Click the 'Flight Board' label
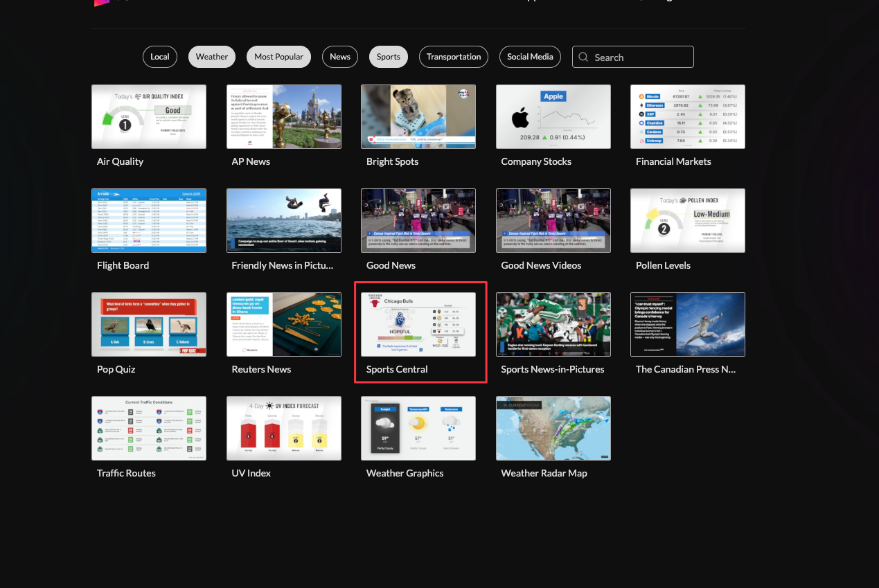 pyautogui.click(x=123, y=265)
